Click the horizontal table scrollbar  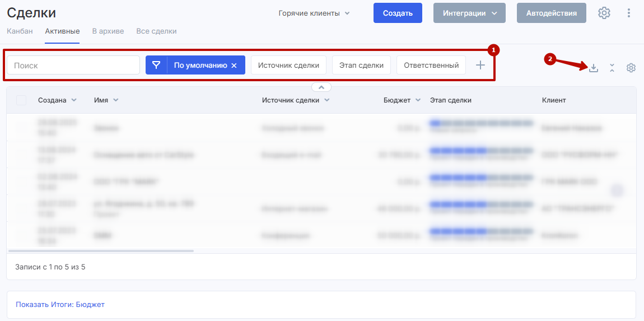101,250
